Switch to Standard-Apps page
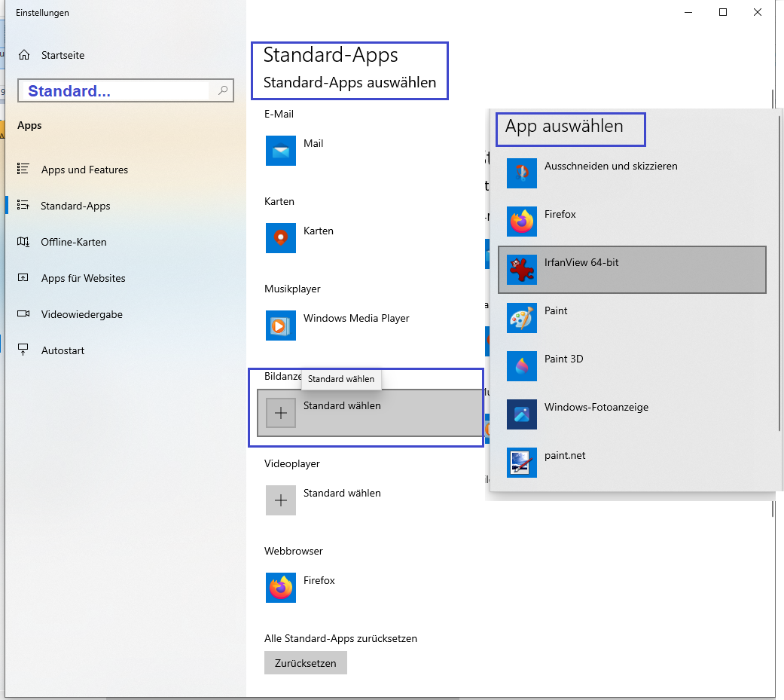The image size is (784, 700). (x=126, y=206)
